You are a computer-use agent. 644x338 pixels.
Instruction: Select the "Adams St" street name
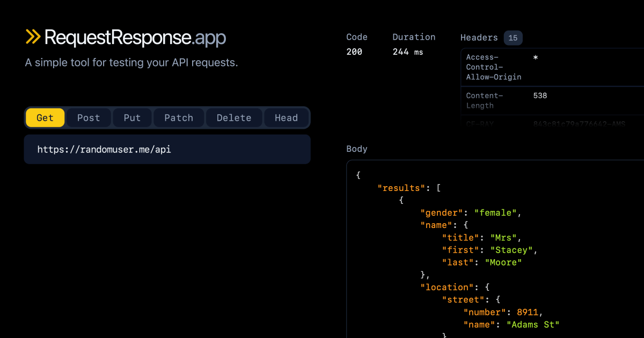533,324
